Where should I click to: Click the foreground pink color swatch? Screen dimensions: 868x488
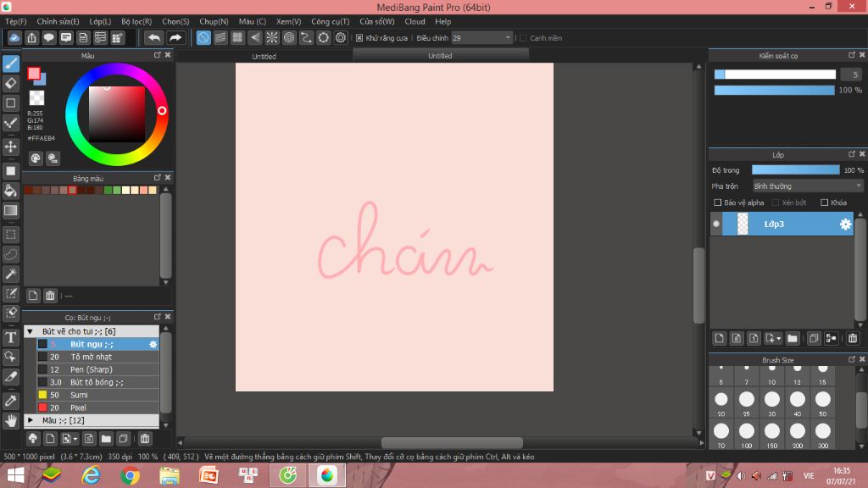tap(34, 73)
